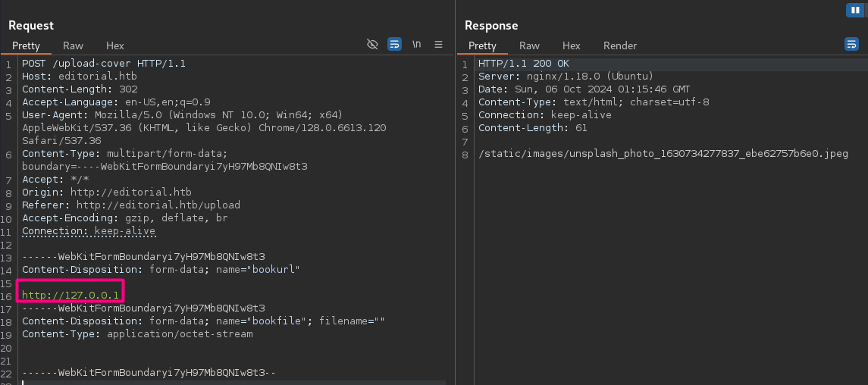Click the application/octet-stream Content-Type line

point(137,334)
